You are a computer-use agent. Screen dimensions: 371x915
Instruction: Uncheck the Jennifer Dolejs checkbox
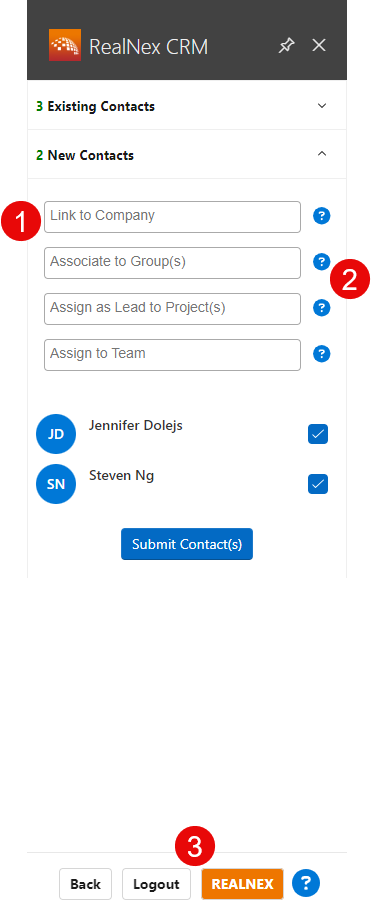(318, 434)
